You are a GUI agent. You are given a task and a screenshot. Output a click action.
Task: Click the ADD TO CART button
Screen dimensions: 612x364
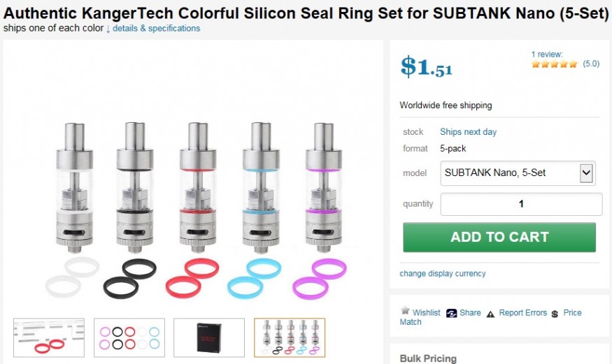click(499, 238)
